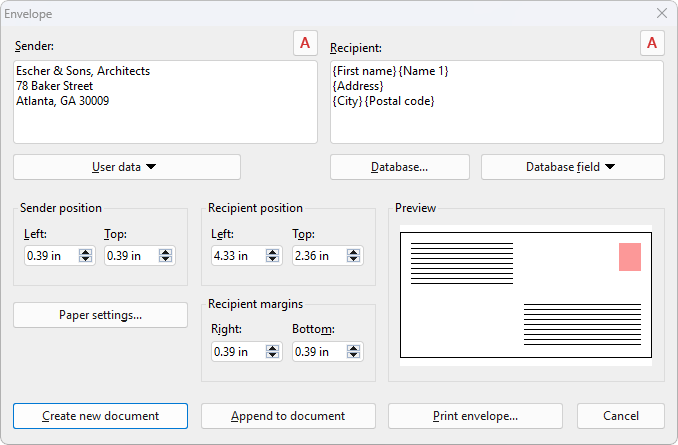Open sender font formatting (red A)
Image resolution: width=678 pixels, height=445 pixels.
pos(305,43)
